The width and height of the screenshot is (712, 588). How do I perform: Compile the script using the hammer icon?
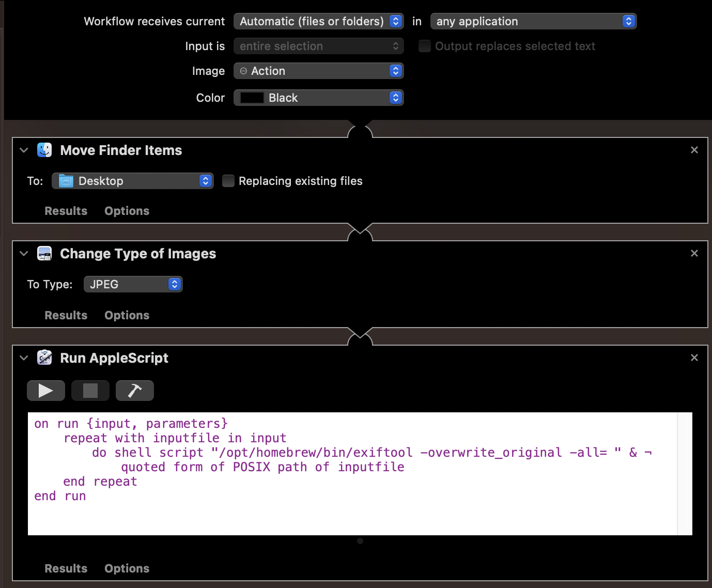click(135, 391)
